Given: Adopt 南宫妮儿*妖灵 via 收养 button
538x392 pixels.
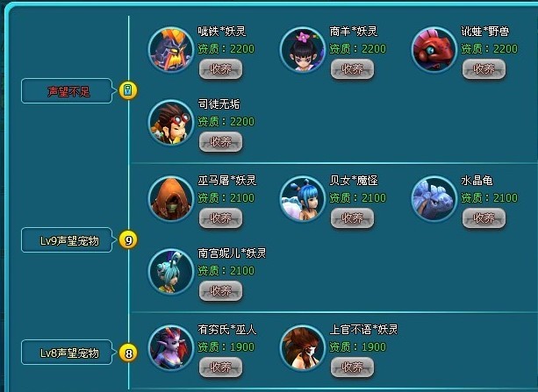Looking at the screenshot, I should [220, 291].
